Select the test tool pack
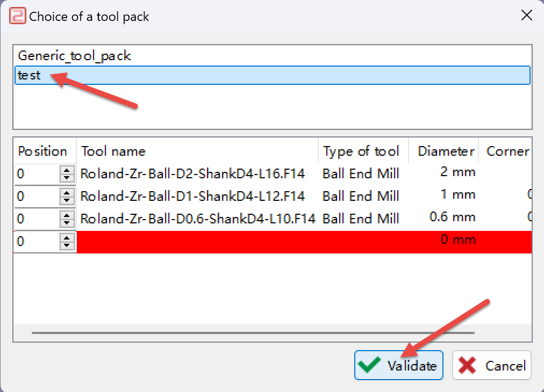Image resolution: width=544 pixels, height=392 pixels. pyautogui.click(x=273, y=75)
